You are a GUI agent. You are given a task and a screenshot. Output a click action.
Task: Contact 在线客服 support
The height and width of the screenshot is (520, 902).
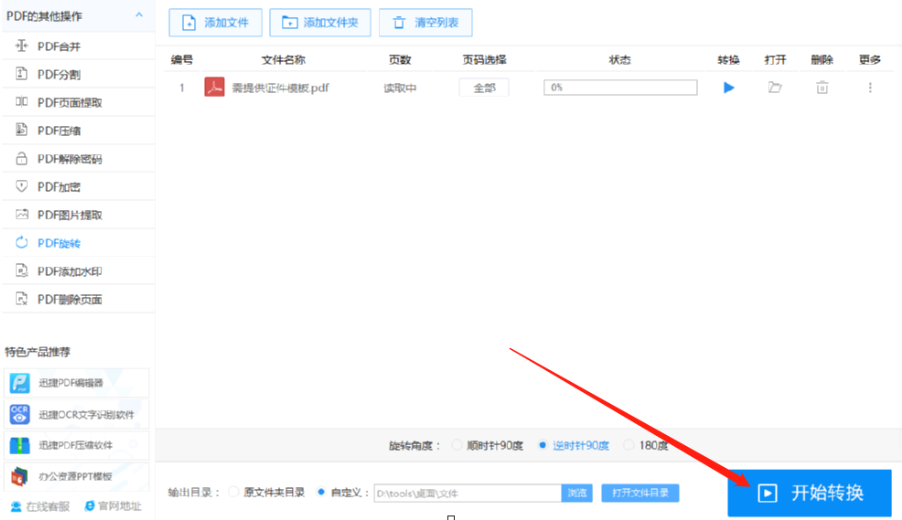pos(40,506)
